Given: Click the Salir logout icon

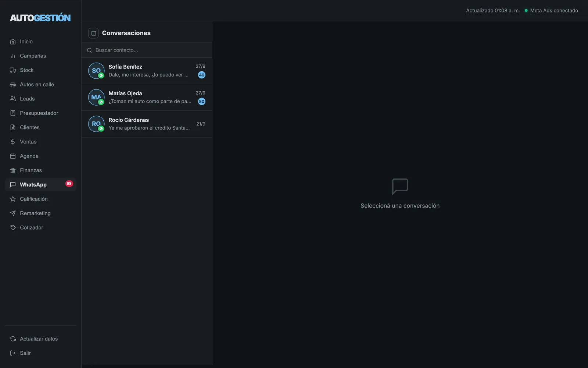Looking at the screenshot, I should click(x=13, y=353).
